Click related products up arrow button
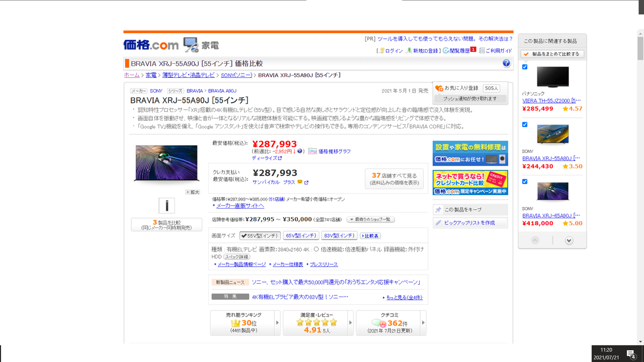 coord(535,241)
